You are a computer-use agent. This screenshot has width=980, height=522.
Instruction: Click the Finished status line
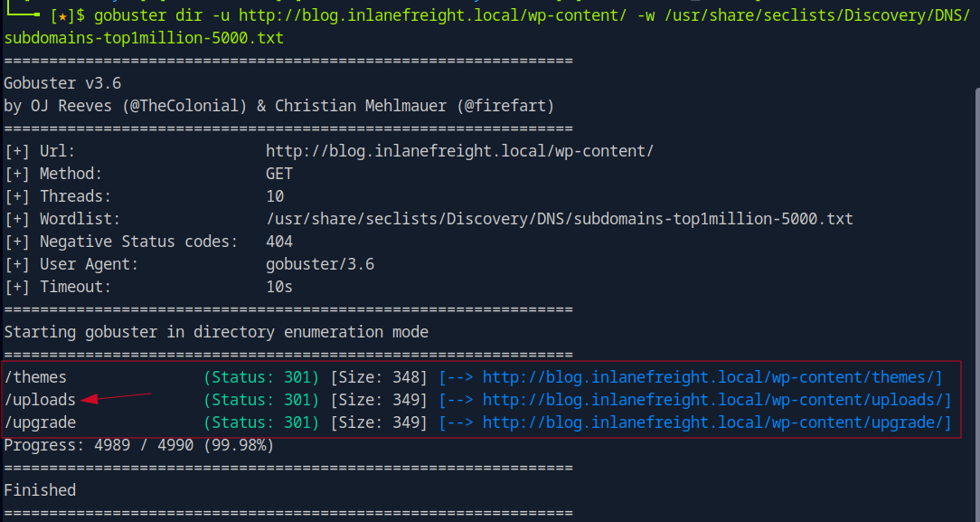pos(40,490)
